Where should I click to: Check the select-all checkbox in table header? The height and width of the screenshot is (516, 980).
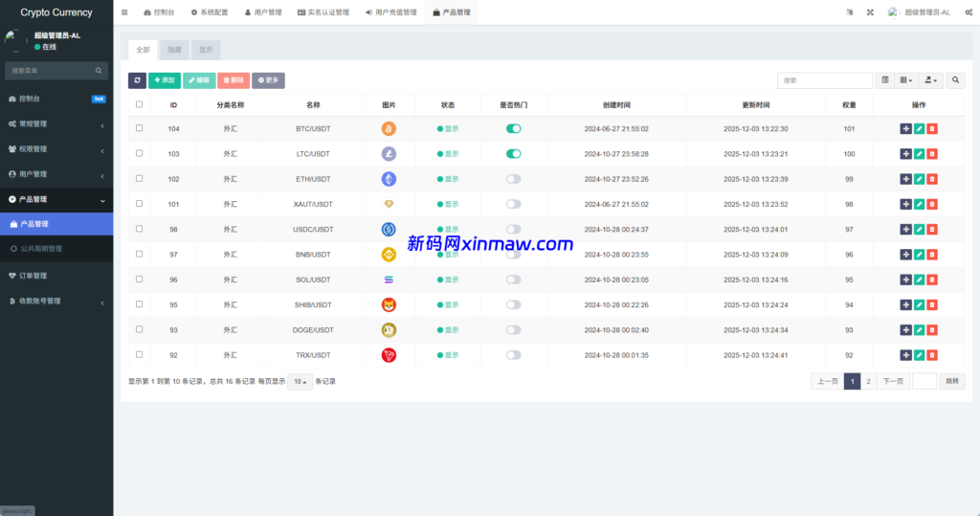pyautogui.click(x=140, y=104)
